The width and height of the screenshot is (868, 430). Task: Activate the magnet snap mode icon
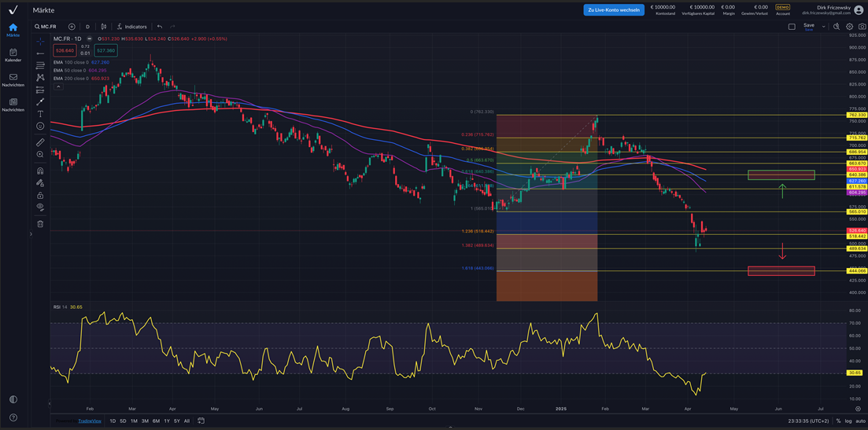point(40,171)
